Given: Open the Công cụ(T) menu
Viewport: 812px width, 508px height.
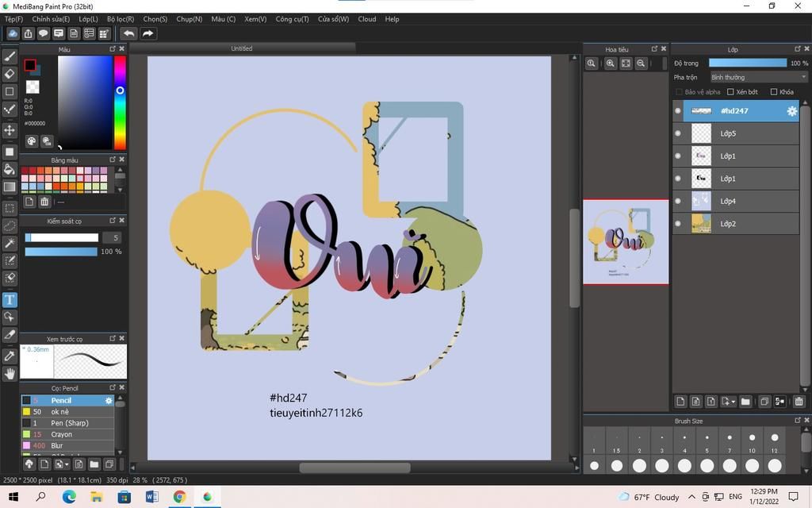Looking at the screenshot, I should pos(292,19).
